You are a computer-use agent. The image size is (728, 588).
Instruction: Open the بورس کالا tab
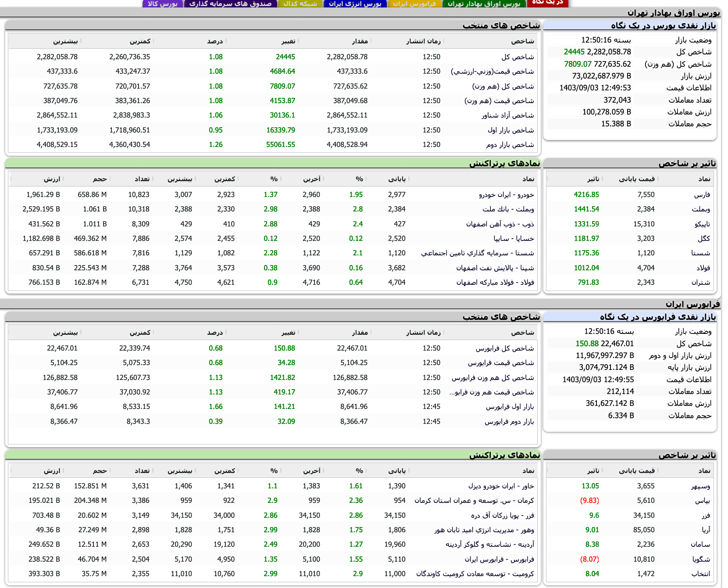coord(162,4)
